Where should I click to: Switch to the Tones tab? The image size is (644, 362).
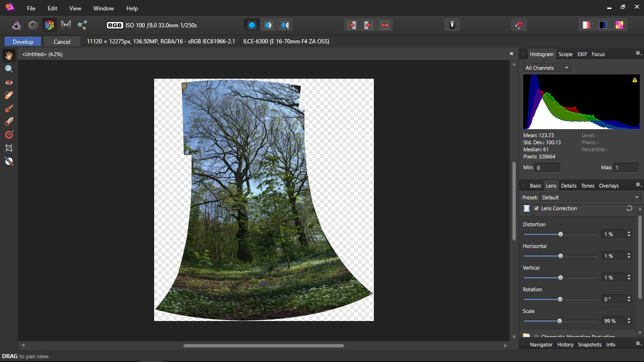[587, 186]
